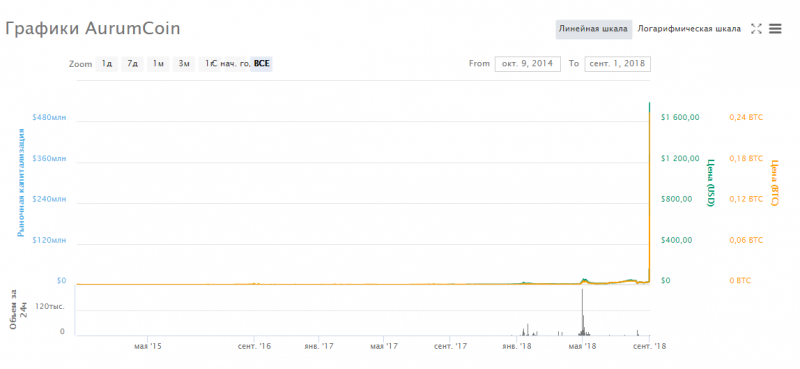Click the 0,06 BTC axis label

point(746,240)
